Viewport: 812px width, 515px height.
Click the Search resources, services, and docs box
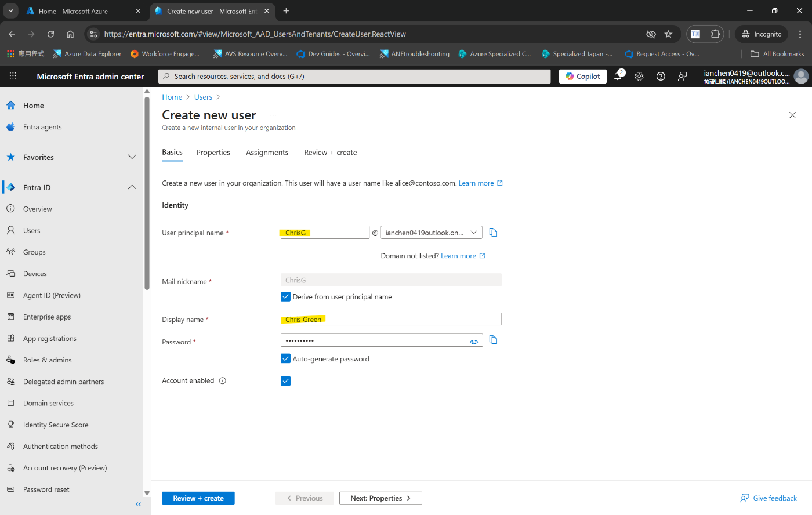coord(354,76)
